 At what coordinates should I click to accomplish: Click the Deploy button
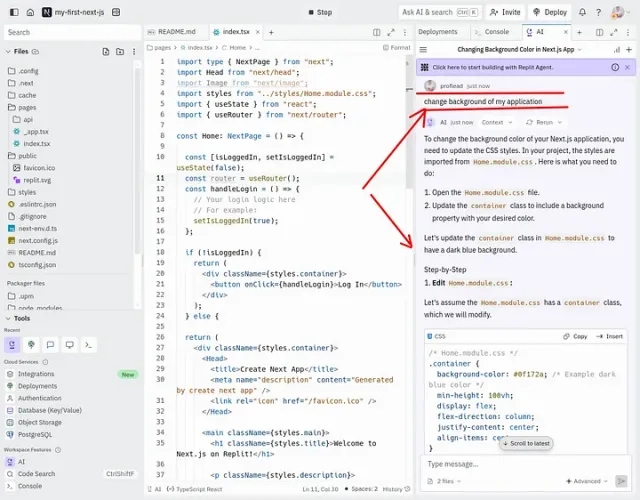550,12
